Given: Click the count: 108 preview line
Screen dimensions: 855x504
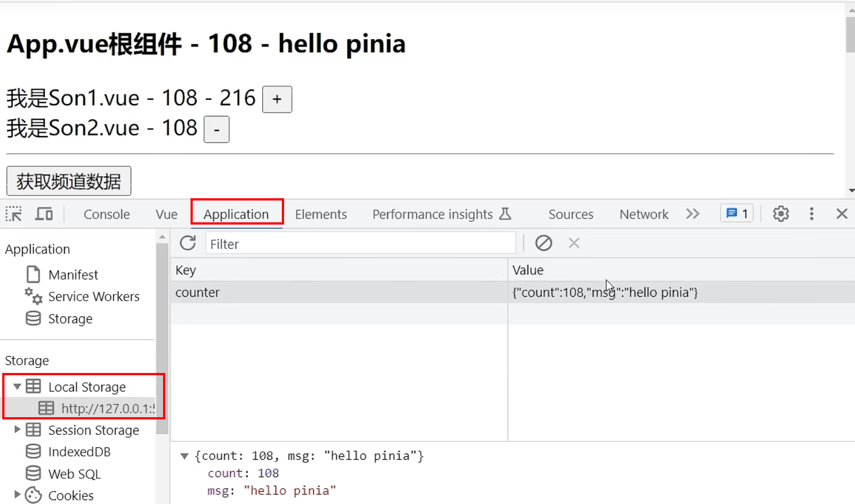Looking at the screenshot, I should click(x=243, y=473).
